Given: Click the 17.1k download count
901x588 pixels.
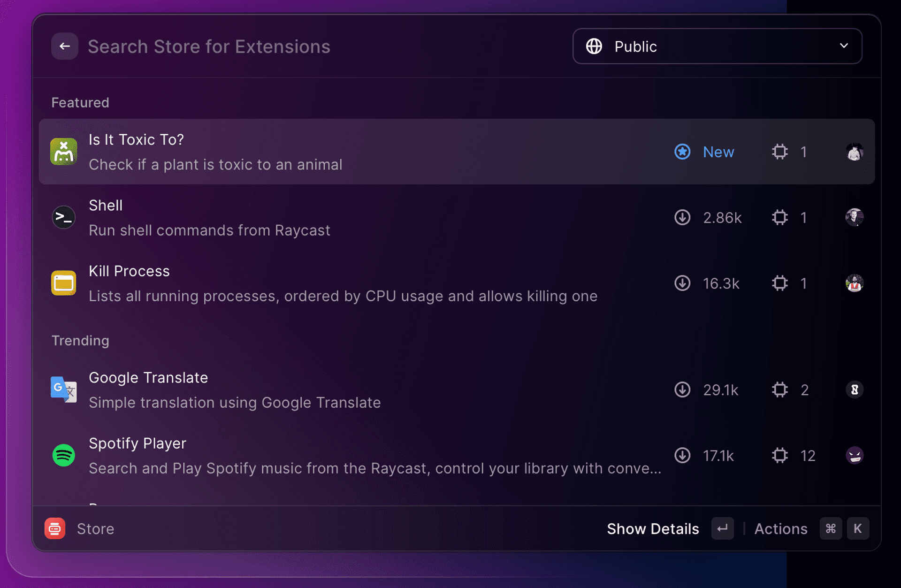Looking at the screenshot, I should coord(718,456).
